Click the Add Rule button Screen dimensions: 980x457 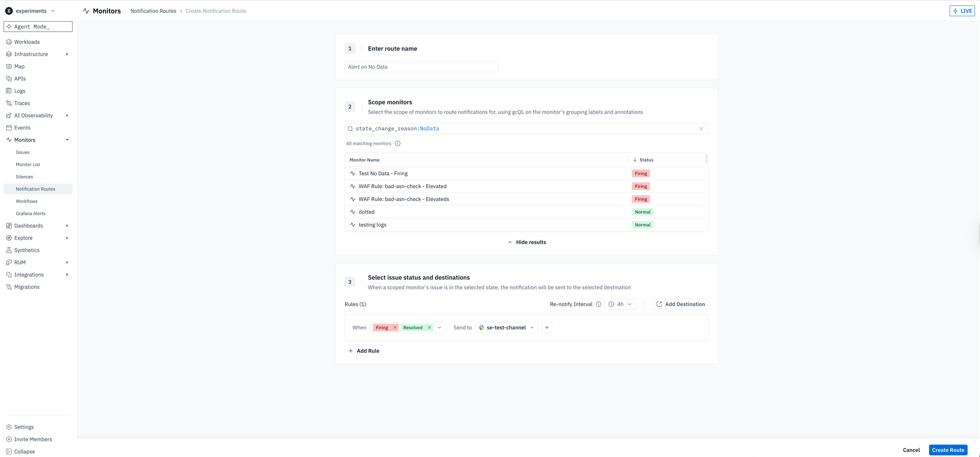coord(364,351)
